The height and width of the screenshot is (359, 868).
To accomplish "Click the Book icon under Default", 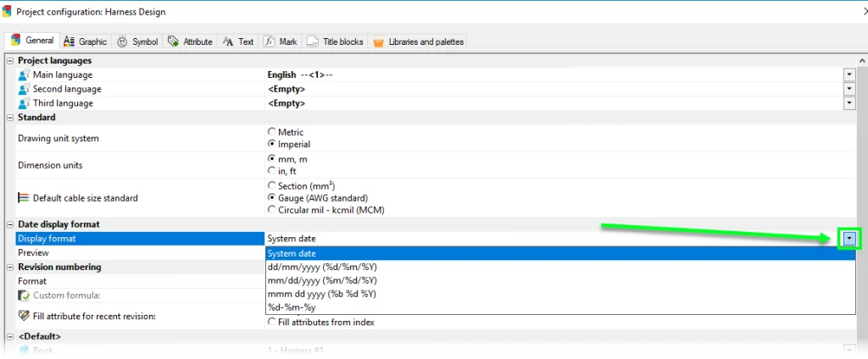I will point(24,351).
